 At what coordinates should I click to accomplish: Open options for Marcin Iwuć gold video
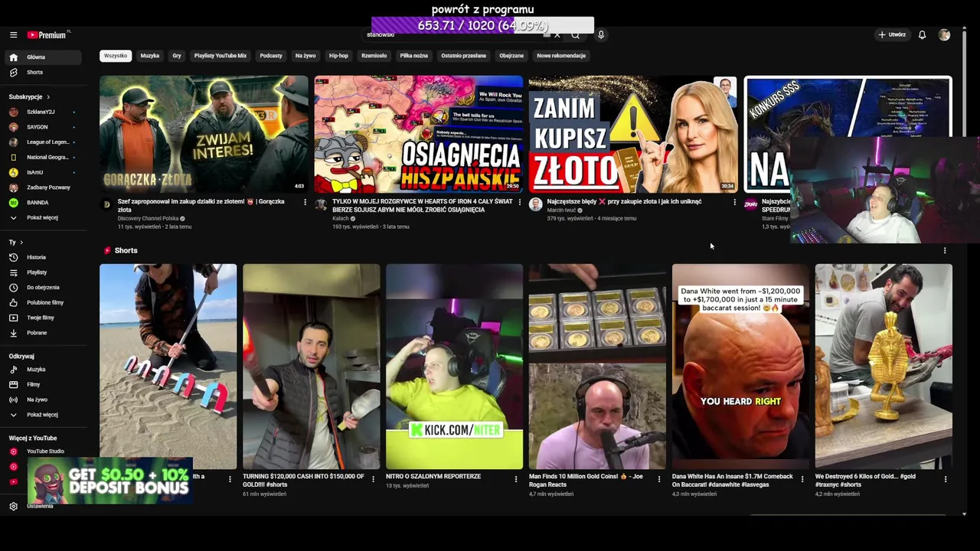[x=734, y=202]
